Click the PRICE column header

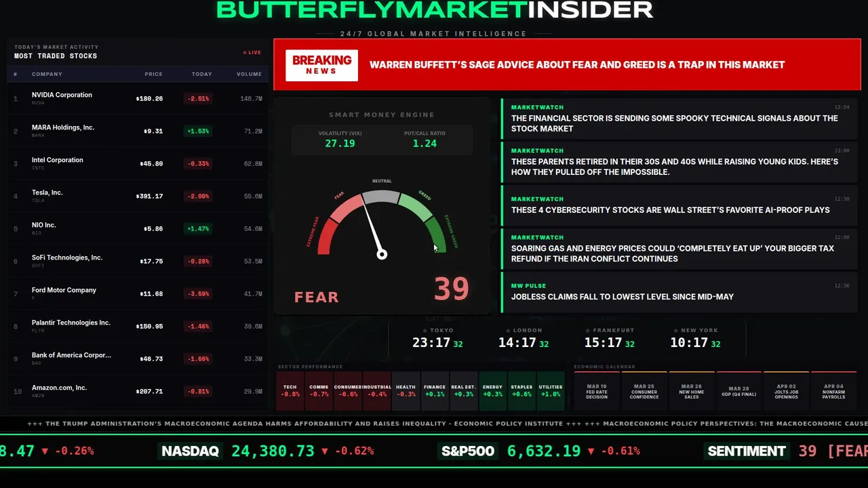pyautogui.click(x=153, y=74)
